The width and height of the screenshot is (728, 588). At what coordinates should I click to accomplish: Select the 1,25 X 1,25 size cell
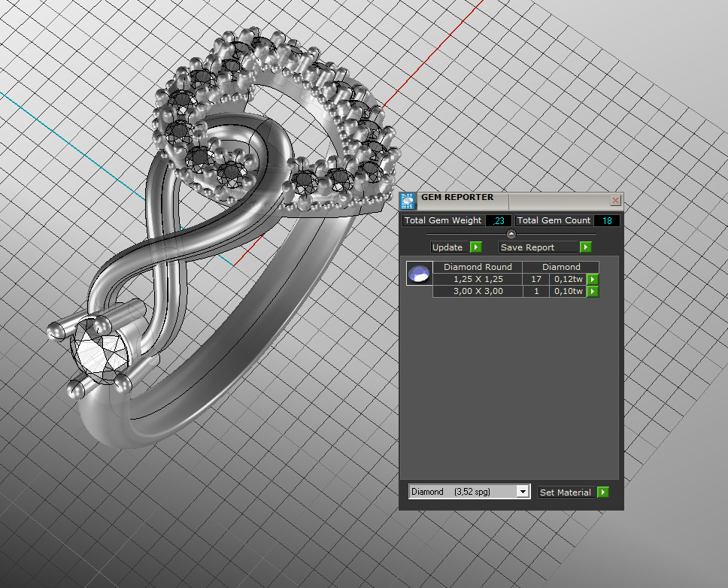click(x=478, y=279)
